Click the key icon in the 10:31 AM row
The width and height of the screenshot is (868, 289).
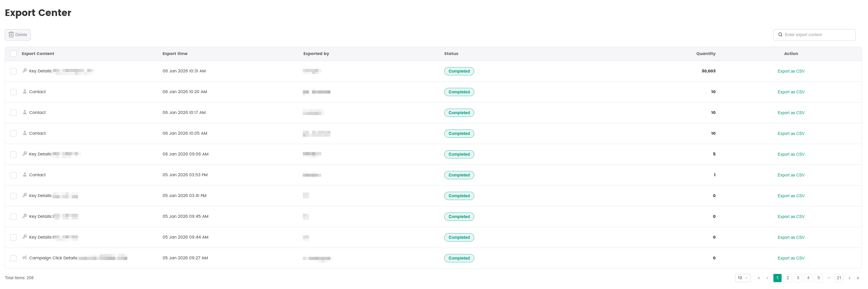25,71
